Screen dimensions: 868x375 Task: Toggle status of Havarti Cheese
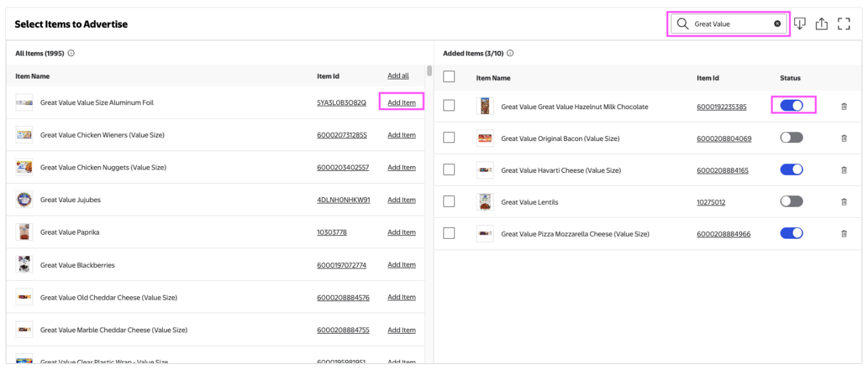click(791, 170)
